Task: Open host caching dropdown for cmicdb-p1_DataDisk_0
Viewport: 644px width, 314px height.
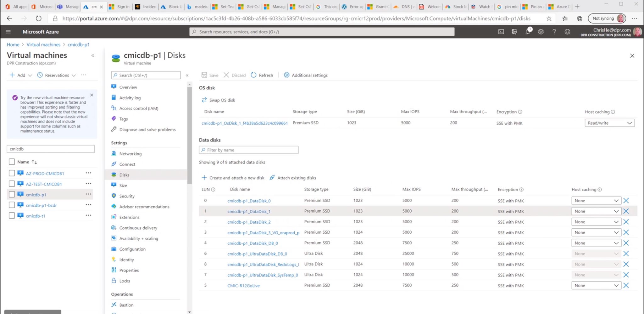Action: [x=596, y=200]
